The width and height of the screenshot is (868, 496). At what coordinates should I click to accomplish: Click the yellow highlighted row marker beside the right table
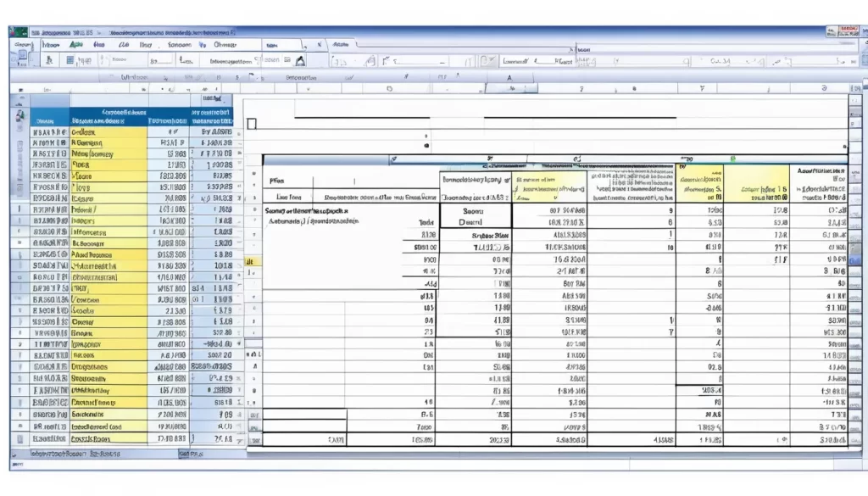252,261
